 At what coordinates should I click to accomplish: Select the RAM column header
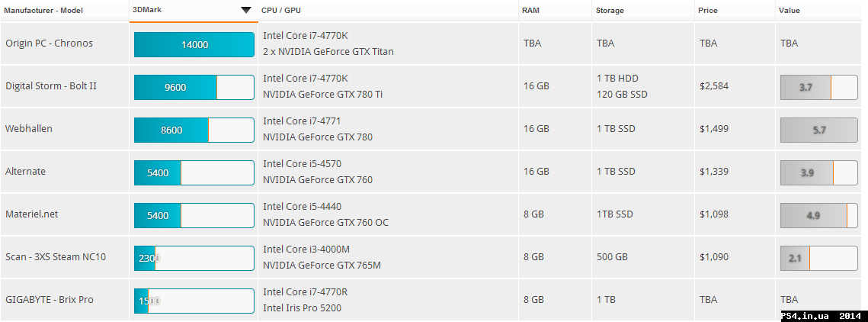530,11
